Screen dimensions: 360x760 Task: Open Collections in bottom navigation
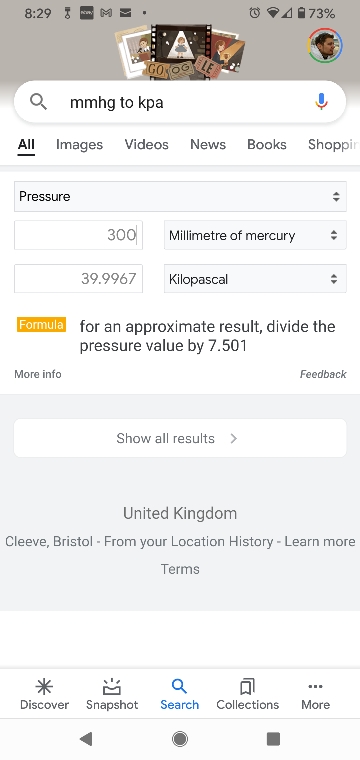[x=248, y=694]
